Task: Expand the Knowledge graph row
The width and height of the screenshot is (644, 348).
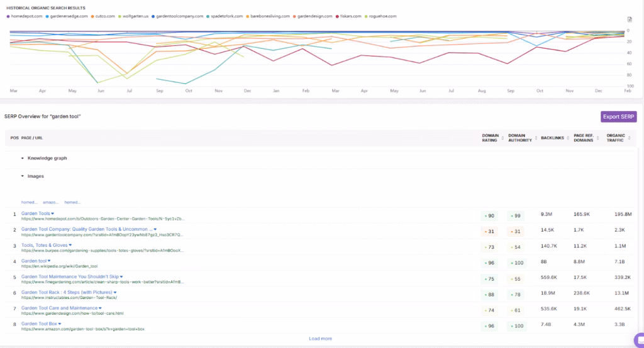Action: pyautogui.click(x=23, y=158)
